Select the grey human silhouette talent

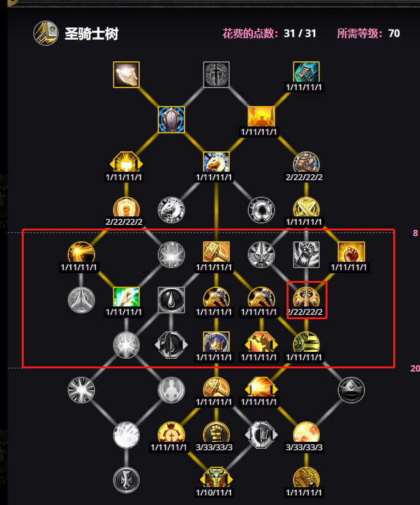pyautogui.click(x=171, y=390)
